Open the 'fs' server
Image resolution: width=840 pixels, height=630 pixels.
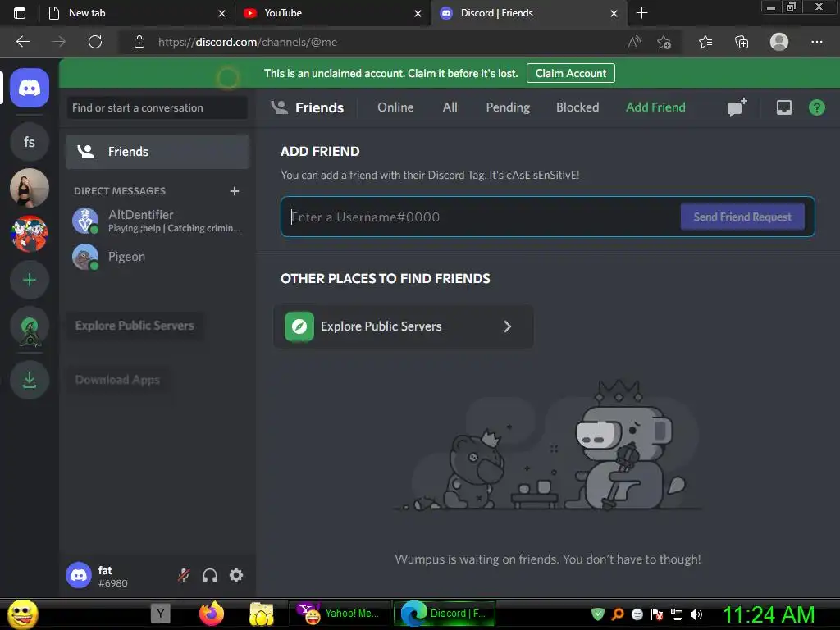[x=30, y=142]
